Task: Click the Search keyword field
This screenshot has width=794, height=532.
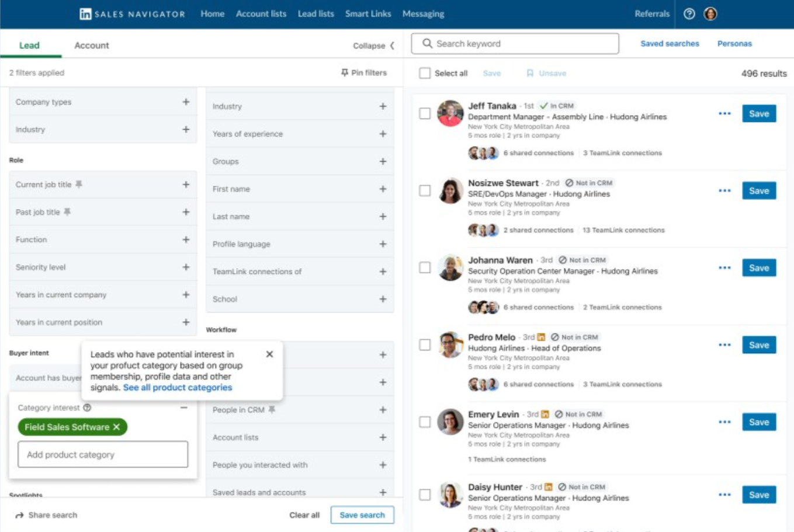Action: 515,44
